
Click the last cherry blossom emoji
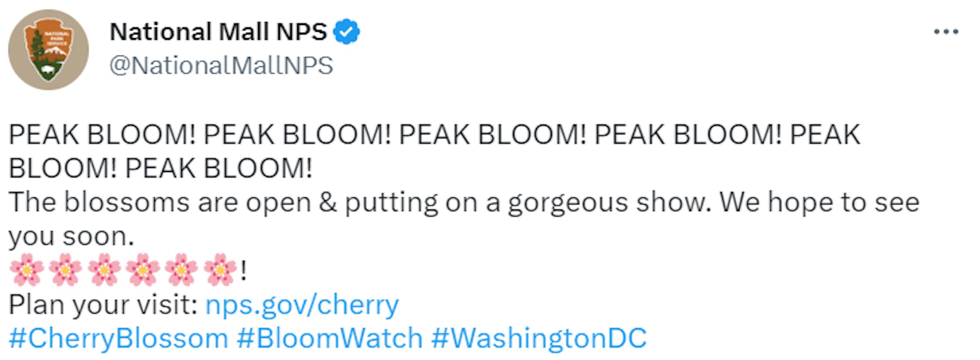point(220,270)
